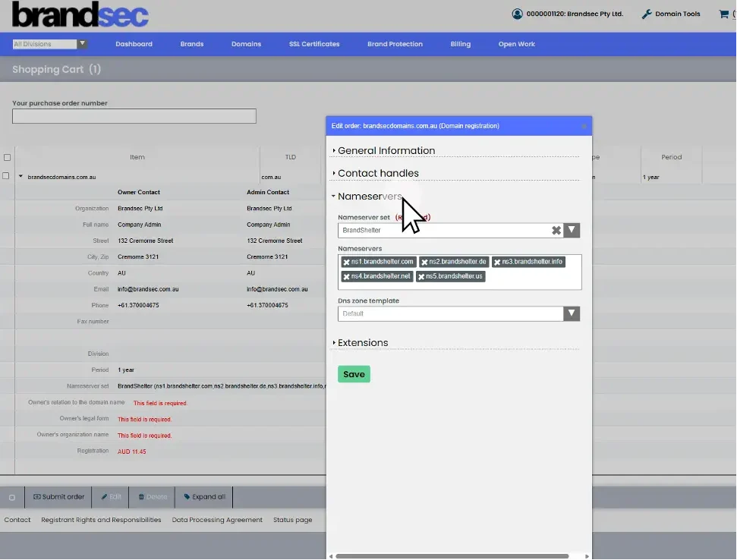The height and width of the screenshot is (560, 737).
Task: Open the SSL Certificates menu
Action: click(x=314, y=44)
